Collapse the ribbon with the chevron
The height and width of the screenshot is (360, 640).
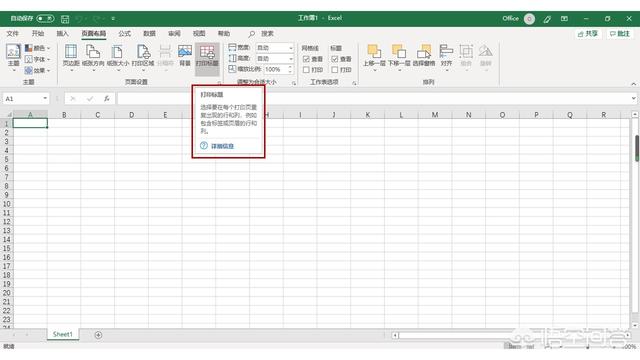pyautogui.click(x=633, y=84)
